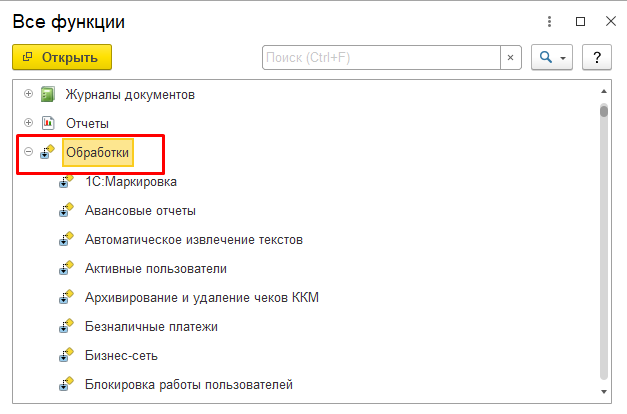Select 1С:Маркировка in the list

click(x=131, y=182)
